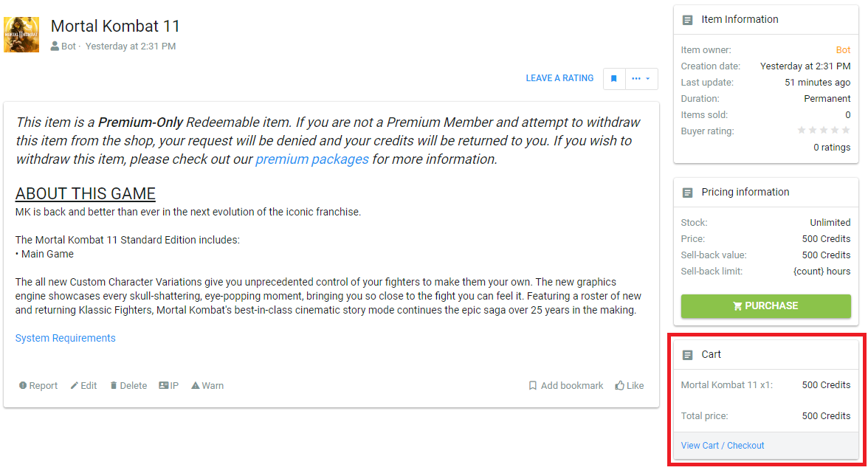The image size is (868, 473).
Task: Click the Edit pencil action
Action: pyautogui.click(x=83, y=385)
